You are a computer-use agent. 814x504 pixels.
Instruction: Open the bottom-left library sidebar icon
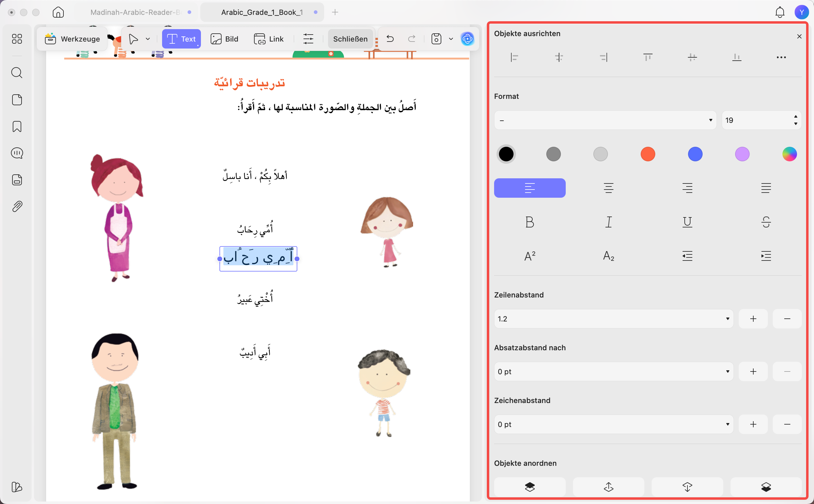(x=17, y=487)
